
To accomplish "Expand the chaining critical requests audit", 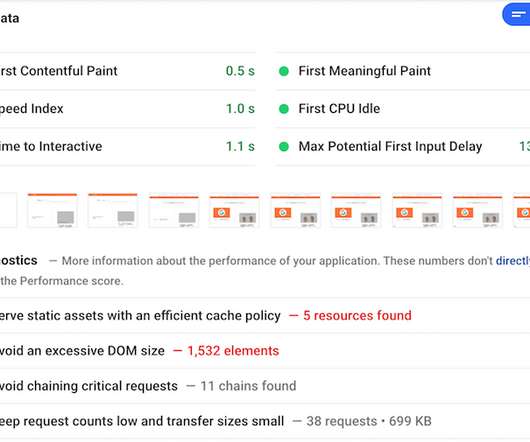I will tap(265, 386).
